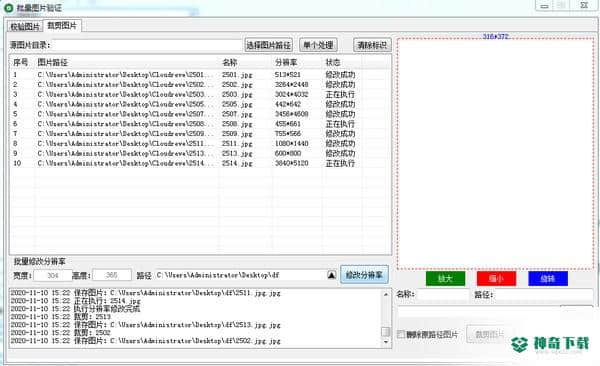
Task: Click the 单个处理 button
Action: point(318,45)
